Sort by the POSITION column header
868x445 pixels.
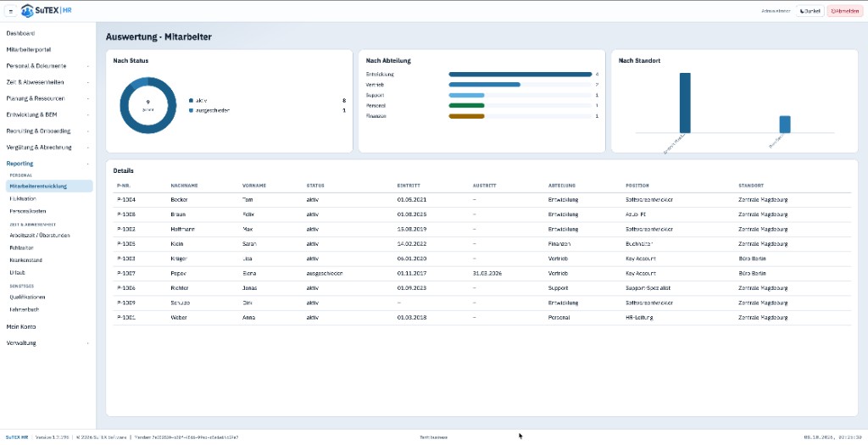tap(637, 186)
